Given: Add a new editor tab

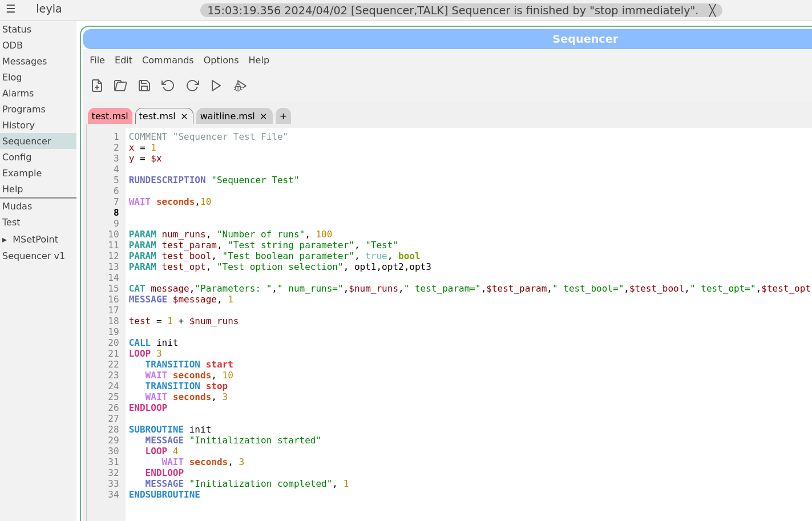Looking at the screenshot, I should 283,116.
